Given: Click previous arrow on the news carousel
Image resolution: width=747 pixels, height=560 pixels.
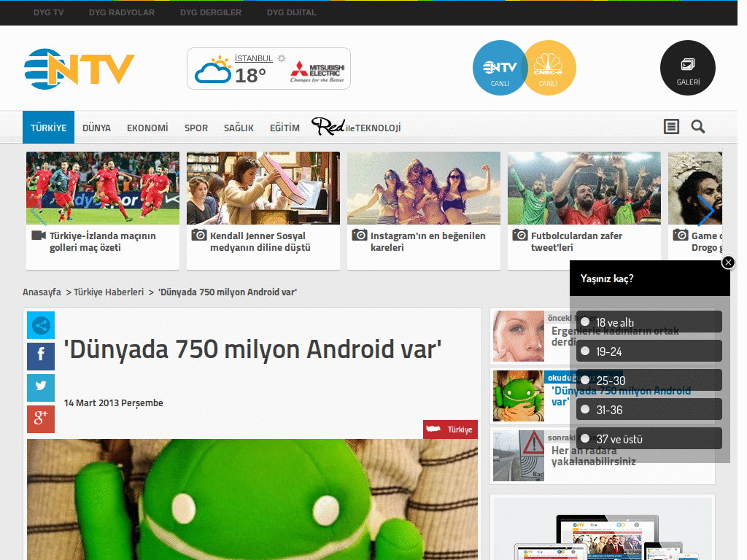Looking at the screenshot, I should click(x=38, y=211).
